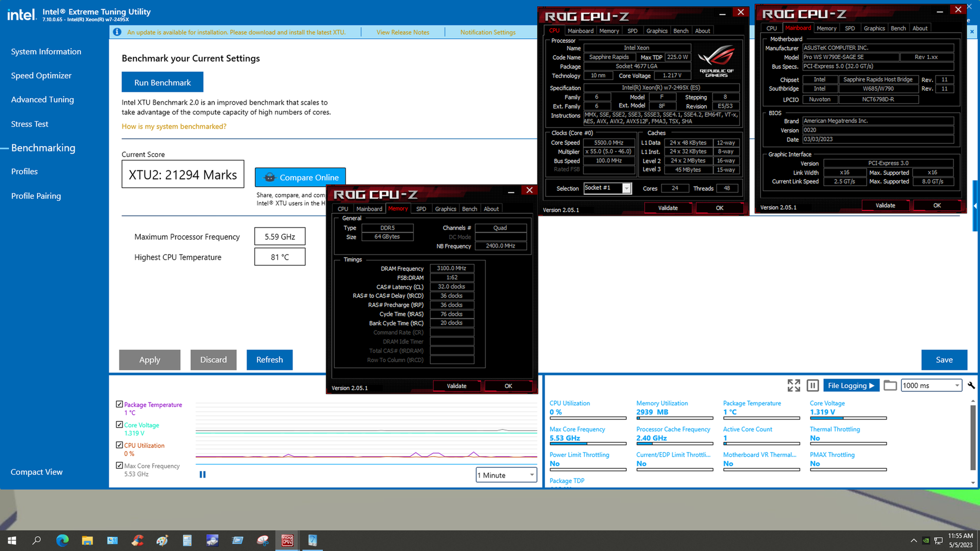Open Speed Optimizer section
The image size is (980, 551).
41,76
